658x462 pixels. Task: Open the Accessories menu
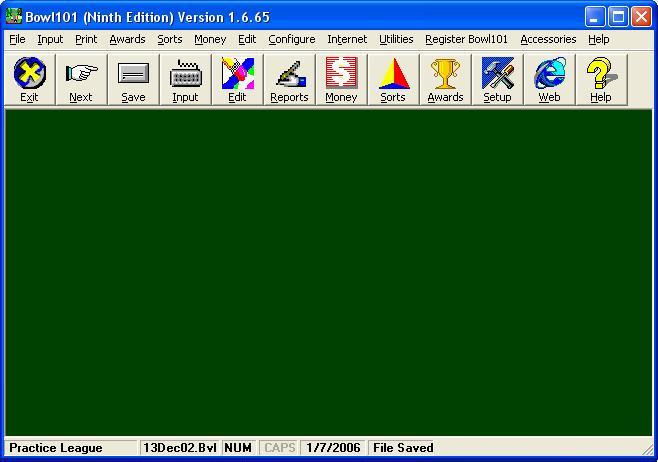(x=548, y=39)
